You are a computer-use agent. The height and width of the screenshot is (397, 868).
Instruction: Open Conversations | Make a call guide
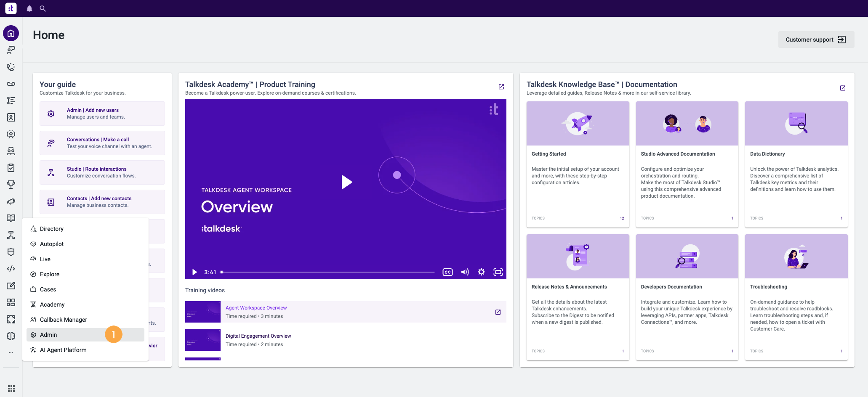coord(102,143)
